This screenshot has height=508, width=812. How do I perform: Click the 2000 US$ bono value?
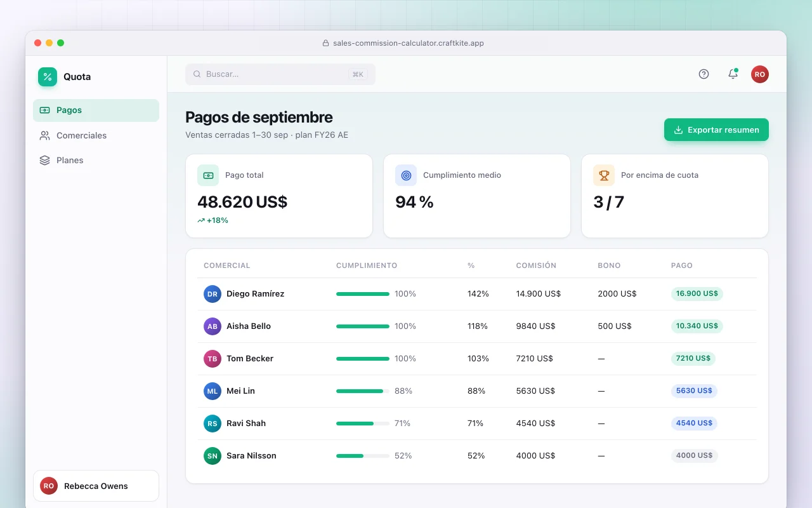(x=617, y=294)
